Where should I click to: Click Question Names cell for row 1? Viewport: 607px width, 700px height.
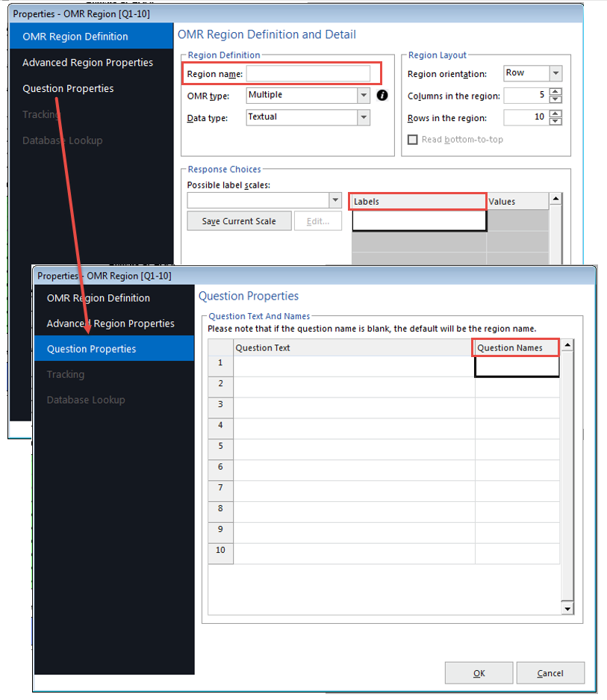(517, 367)
